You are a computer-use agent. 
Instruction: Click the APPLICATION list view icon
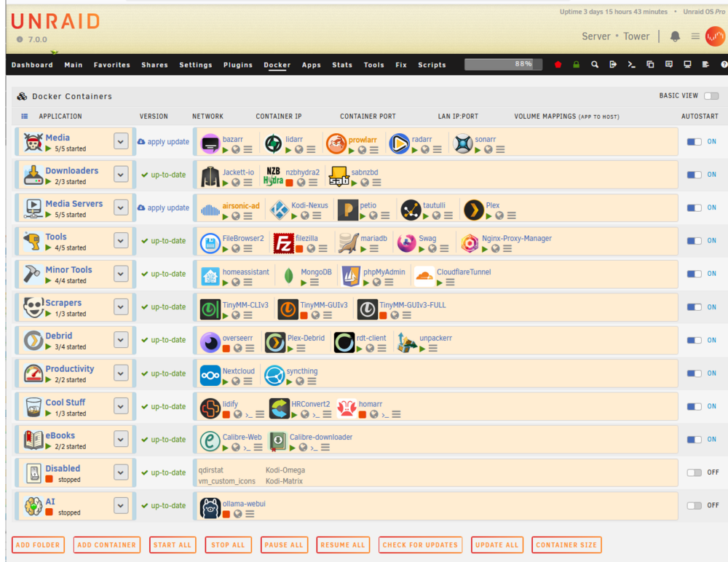coord(25,116)
